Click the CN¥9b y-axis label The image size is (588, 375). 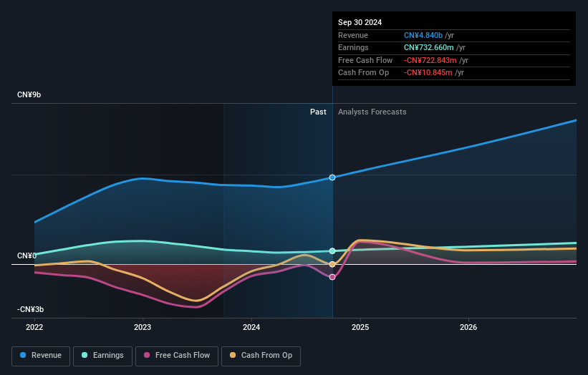pyautogui.click(x=29, y=94)
